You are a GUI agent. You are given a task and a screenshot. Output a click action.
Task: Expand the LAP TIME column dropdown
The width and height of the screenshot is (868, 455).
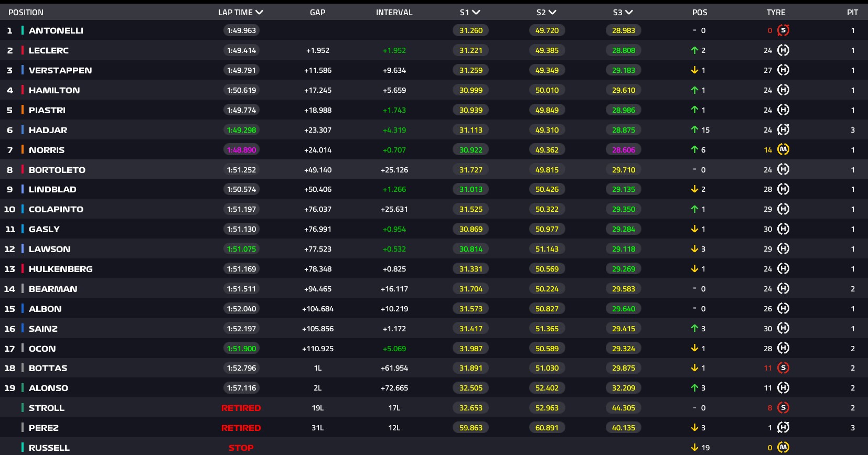pyautogui.click(x=259, y=12)
